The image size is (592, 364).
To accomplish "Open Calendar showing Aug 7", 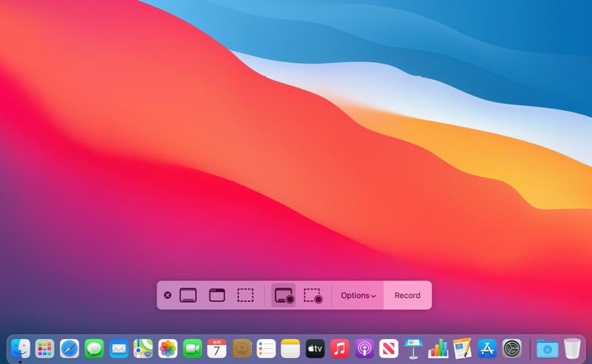I will click(217, 348).
